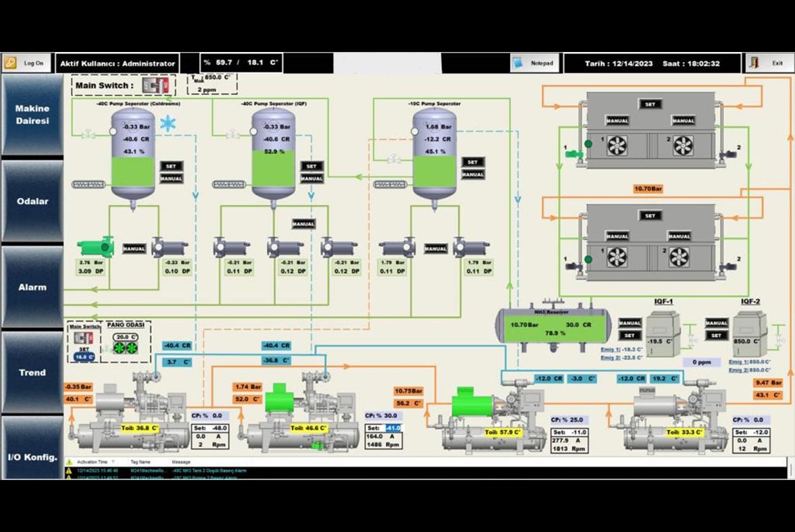
Task: Click fan 1 on upper condenser
Action: click(x=616, y=145)
